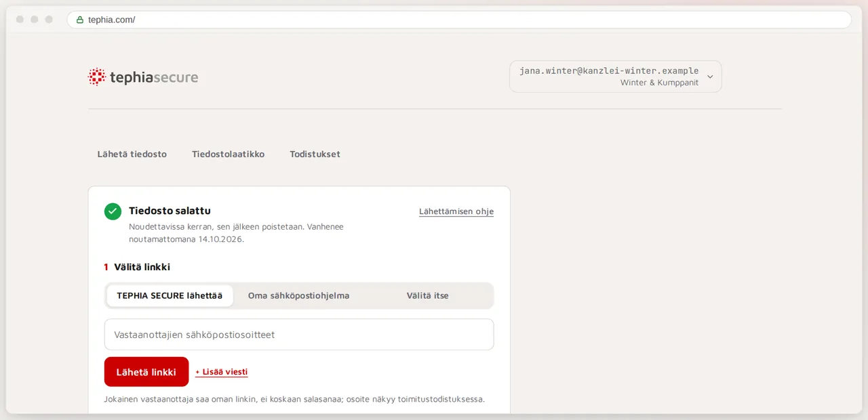Click the expiry notice mentioning 14.10.2026
Screen dimensions: 868x420
click(x=236, y=232)
